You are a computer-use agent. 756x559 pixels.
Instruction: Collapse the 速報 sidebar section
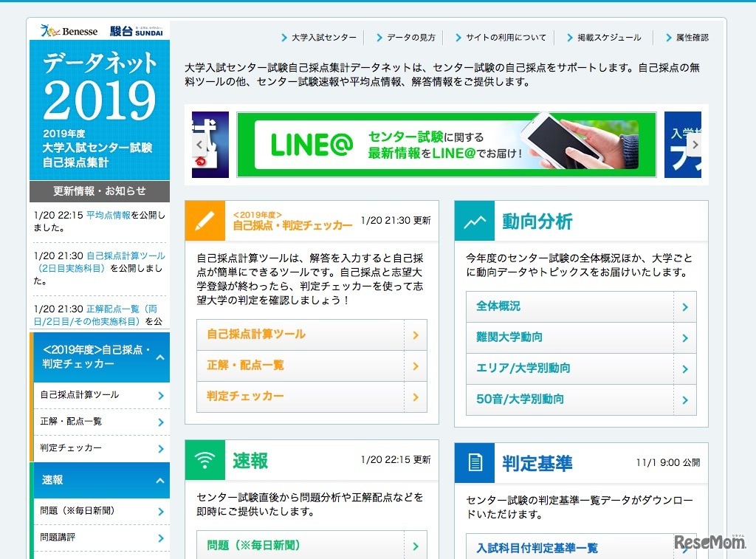pyautogui.click(x=160, y=481)
